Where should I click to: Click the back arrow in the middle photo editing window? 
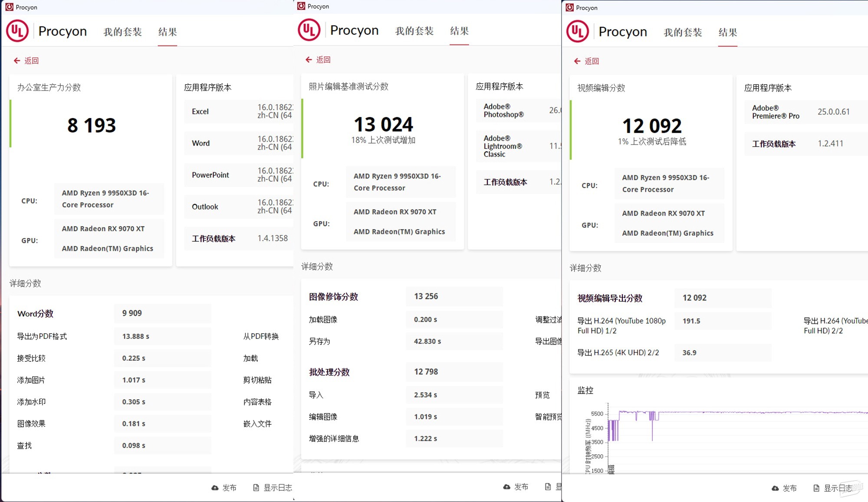click(309, 59)
